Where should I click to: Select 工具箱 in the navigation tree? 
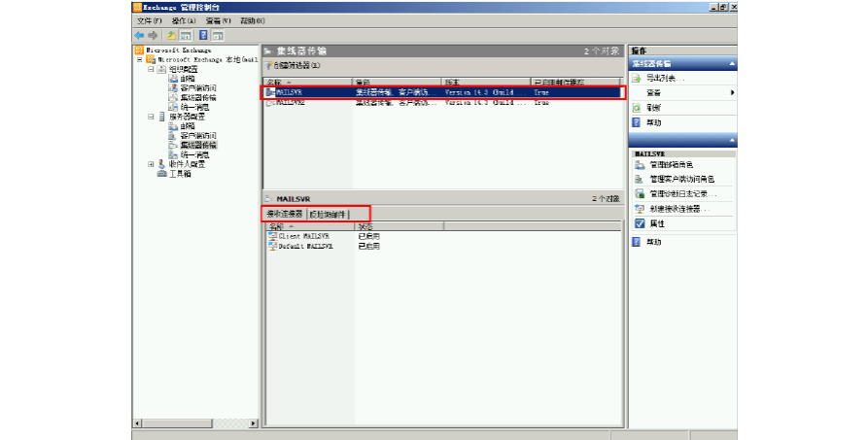click(x=180, y=174)
